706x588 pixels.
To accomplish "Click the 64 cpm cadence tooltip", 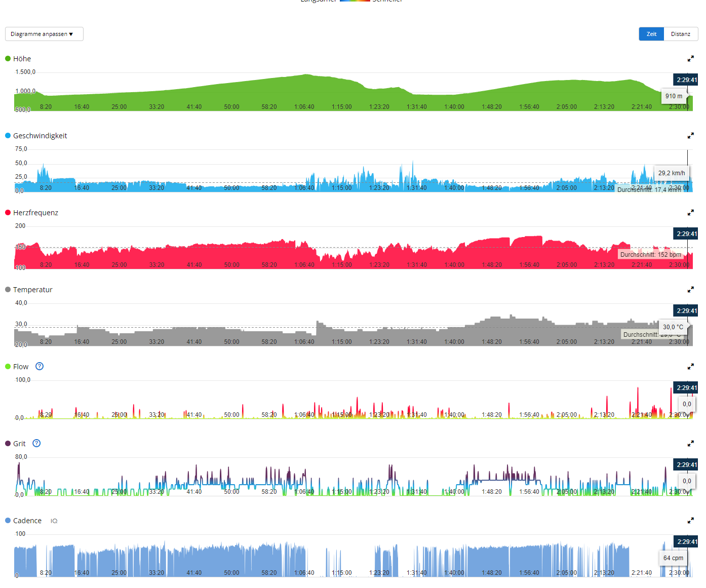I will coord(673,558).
